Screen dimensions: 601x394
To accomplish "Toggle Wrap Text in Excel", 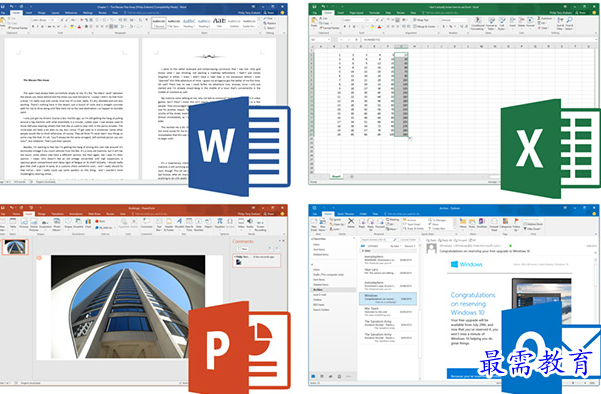I will tap(421, 20).
